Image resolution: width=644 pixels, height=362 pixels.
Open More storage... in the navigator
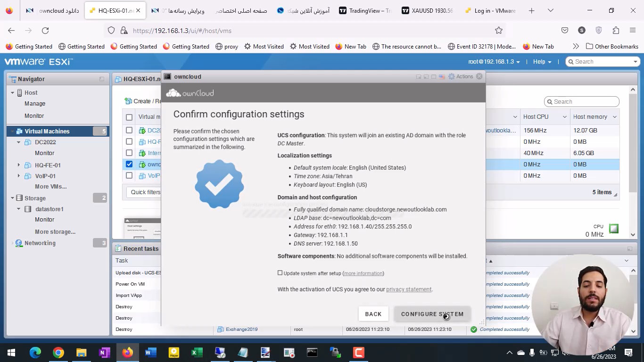pyautogui.click(x=55, y=232)
